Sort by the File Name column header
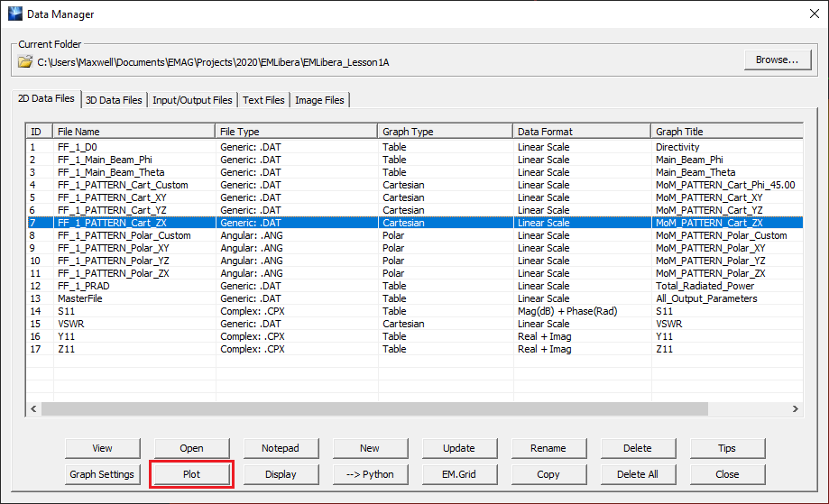Image resolution: width=829 pixels, height=504 pixels. point(134,132)
